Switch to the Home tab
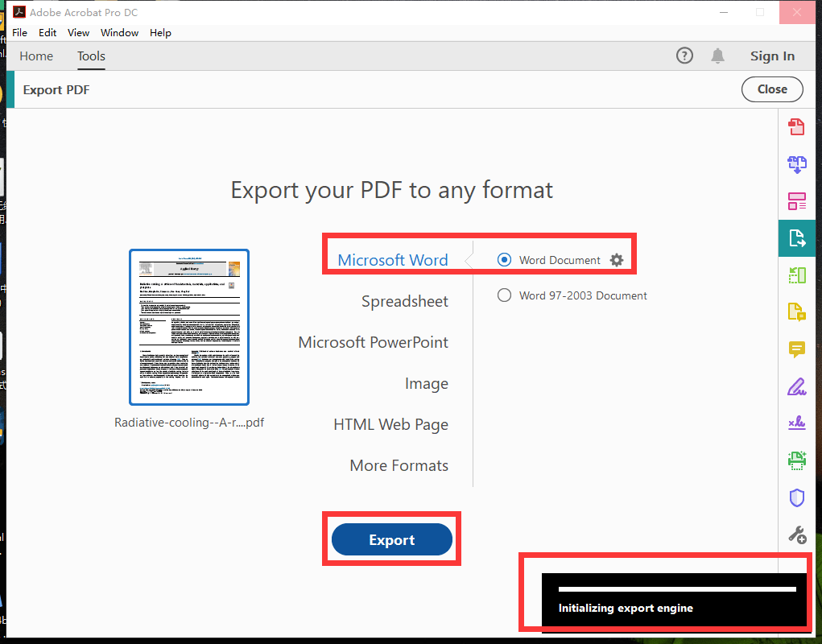This screenshot has height=644, width=822. [x=36, y=56]
